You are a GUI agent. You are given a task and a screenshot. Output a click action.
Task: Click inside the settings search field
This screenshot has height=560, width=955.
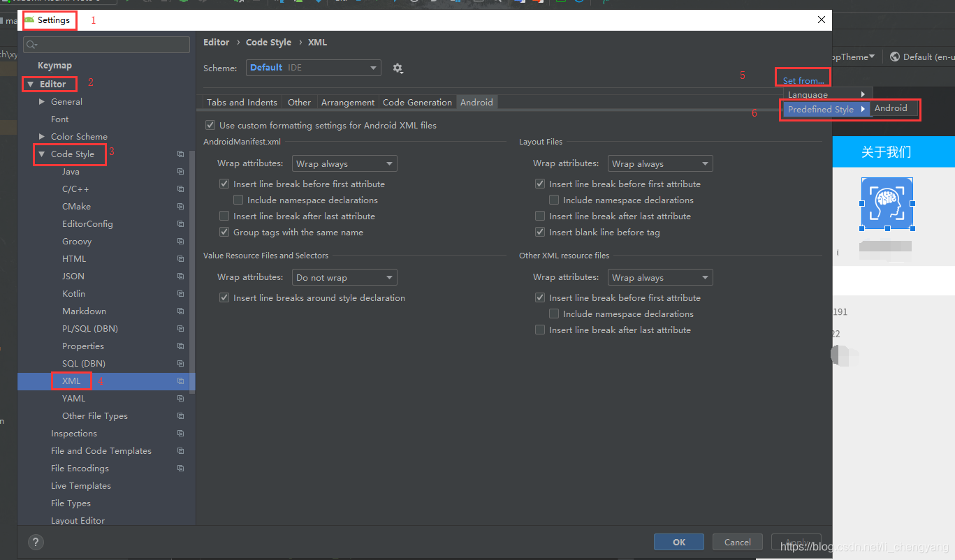pyautogui.click(x=105, y=44)
